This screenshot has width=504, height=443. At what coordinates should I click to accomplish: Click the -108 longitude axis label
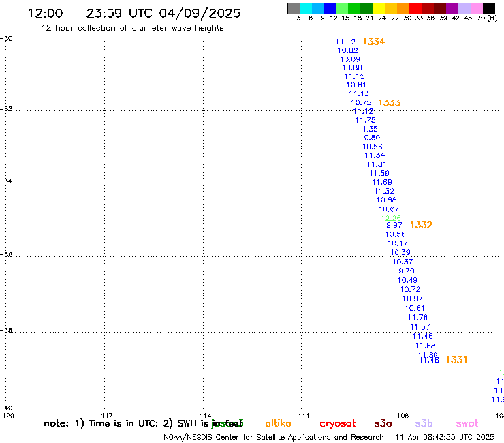[x=400, y=416]
